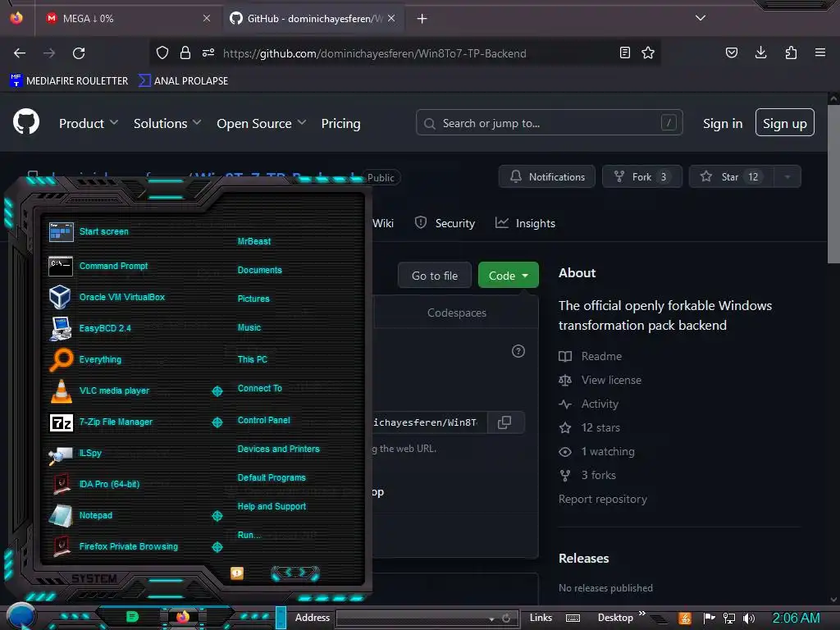Screen dimensions: 840x630
Task: Switch to the MEGA tab
Action: pos(127,18)
